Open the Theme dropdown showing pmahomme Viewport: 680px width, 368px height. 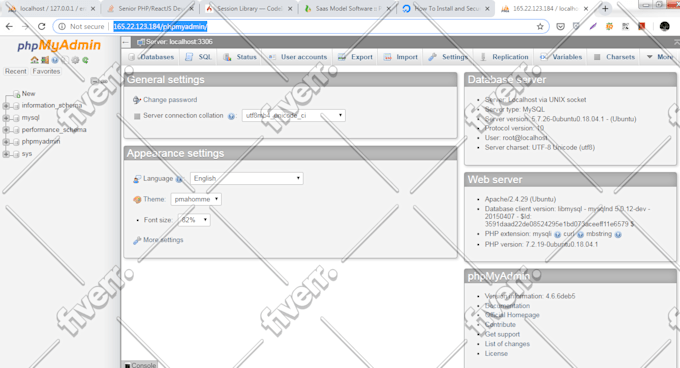coord(196,199)
